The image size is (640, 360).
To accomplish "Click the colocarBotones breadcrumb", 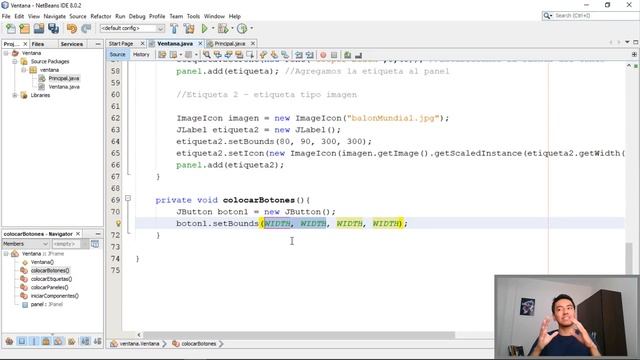I will 198,344.
